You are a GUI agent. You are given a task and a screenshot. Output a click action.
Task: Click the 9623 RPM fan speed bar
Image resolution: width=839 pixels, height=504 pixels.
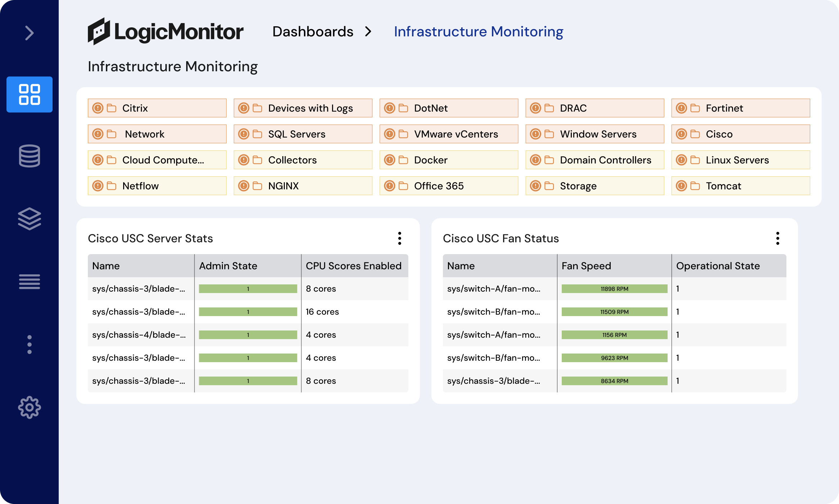[614, 358]
